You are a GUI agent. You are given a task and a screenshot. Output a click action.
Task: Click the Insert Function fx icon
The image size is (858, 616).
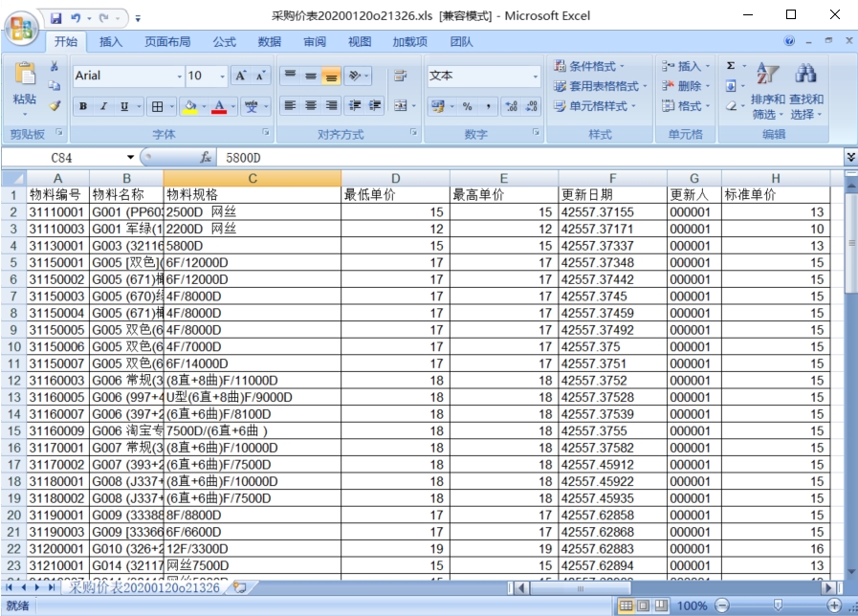(205, 157)
